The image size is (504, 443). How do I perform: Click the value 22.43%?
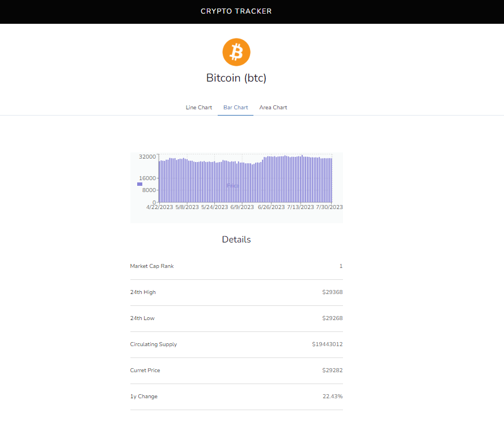click(333, 396)
